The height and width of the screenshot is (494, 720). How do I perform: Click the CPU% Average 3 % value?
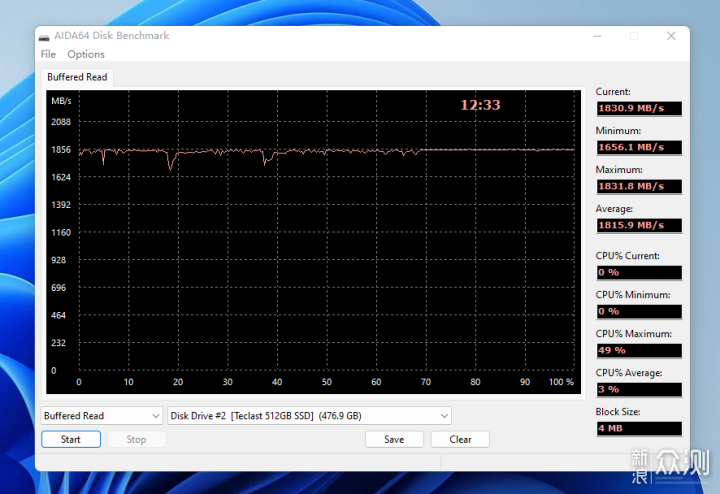tap(639, 389)
